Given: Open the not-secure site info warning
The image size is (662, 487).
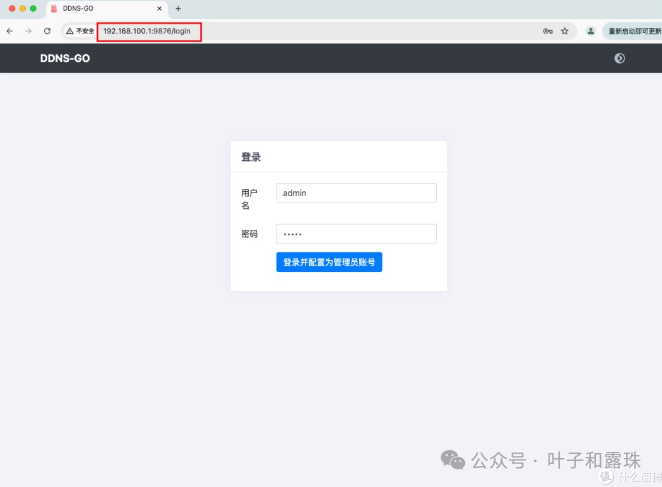Looking at the screenshot, I should [x=80, y=31].
